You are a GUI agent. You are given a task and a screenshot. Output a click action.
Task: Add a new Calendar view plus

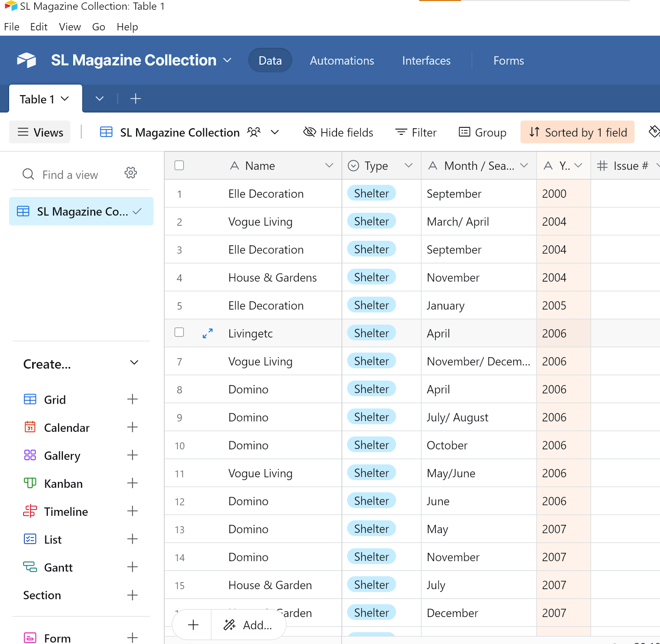132,427
